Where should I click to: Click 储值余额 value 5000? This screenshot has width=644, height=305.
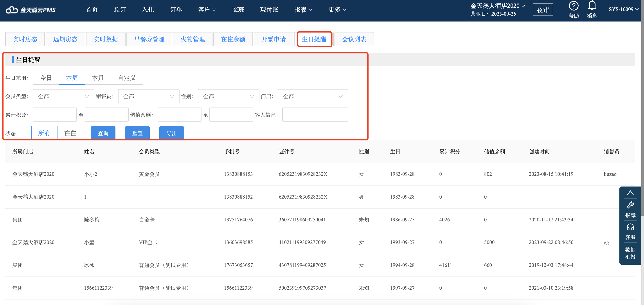click(489, 242)
